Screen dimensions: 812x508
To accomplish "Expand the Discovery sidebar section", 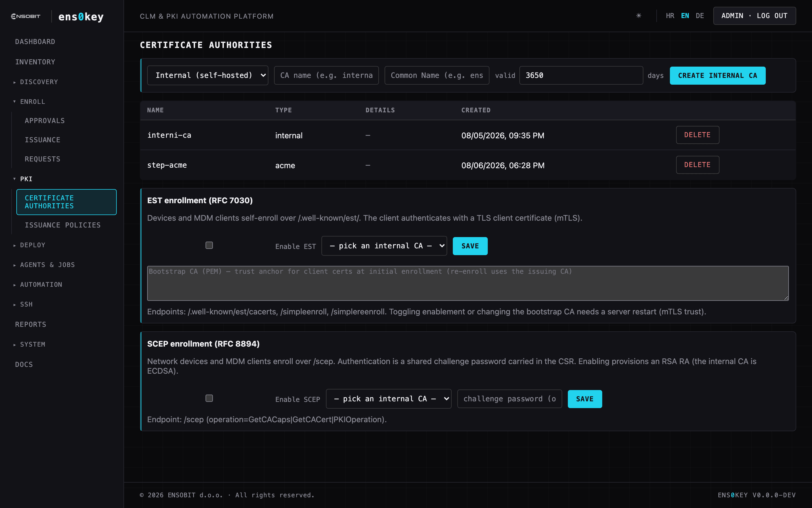I will pyautogui.click(x=39, y=82).
